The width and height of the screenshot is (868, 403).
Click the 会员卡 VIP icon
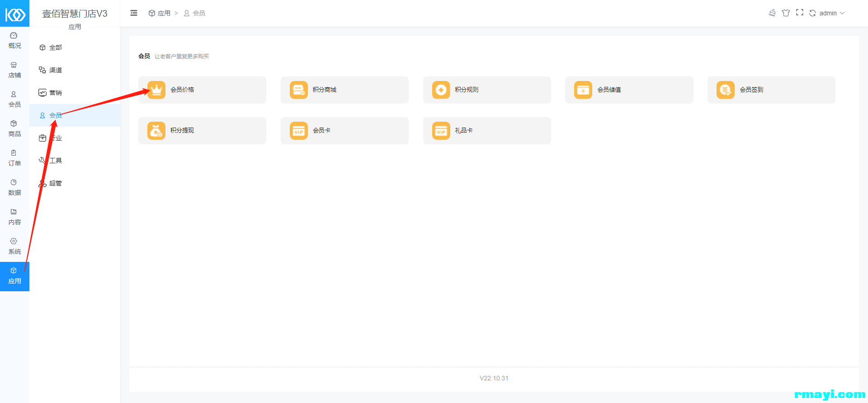(298, 131)
